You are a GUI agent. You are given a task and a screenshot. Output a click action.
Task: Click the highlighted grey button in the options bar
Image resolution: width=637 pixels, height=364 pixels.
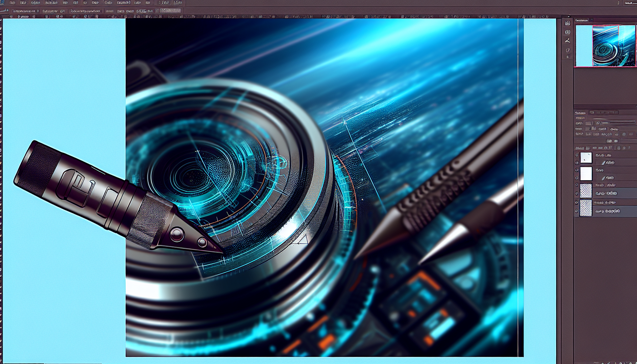(x=170, y=11)
